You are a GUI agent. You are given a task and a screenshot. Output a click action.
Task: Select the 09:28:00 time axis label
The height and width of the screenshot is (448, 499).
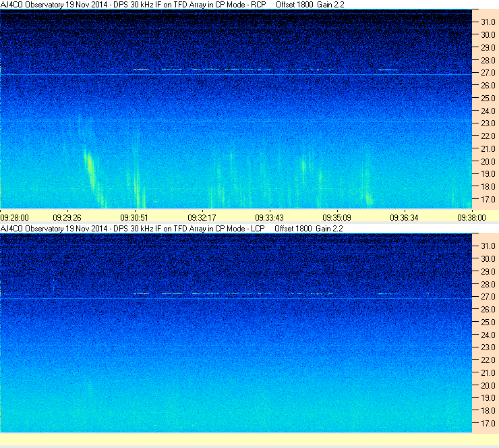14,218
